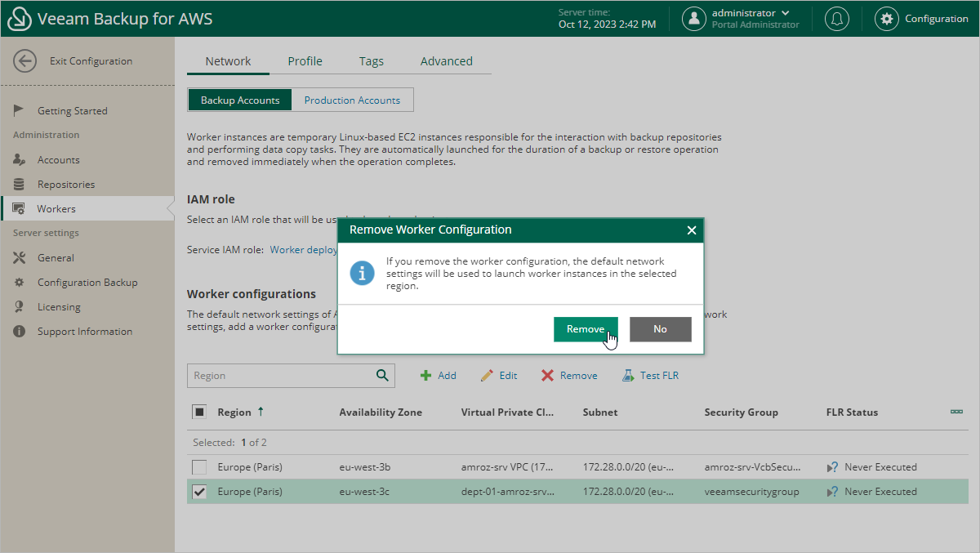Click the column settings icon in table header
The width and height of the screenshot is (980, 553).
tap(956, 412)
